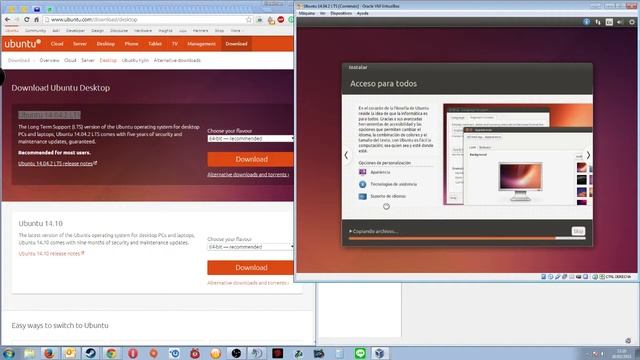Click taskbar clock in system tray
The image size is (640, 360).
(x=621, y=353)
